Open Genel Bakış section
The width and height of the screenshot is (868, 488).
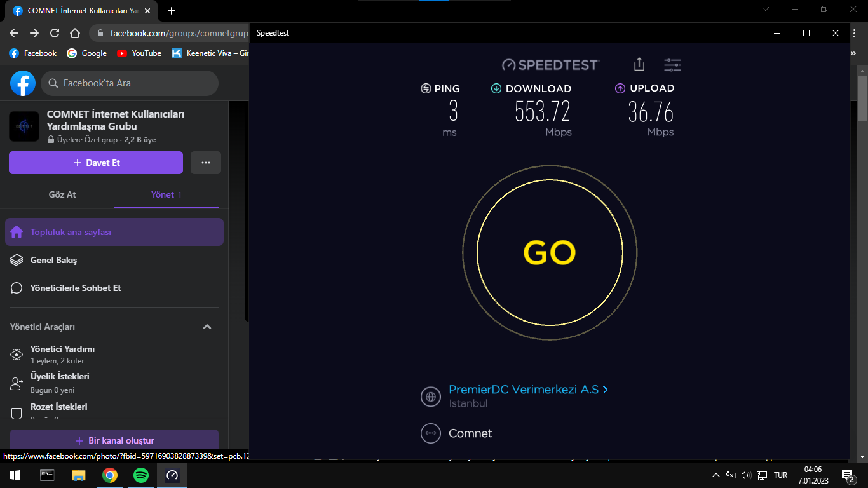click(x=114, y=260)
